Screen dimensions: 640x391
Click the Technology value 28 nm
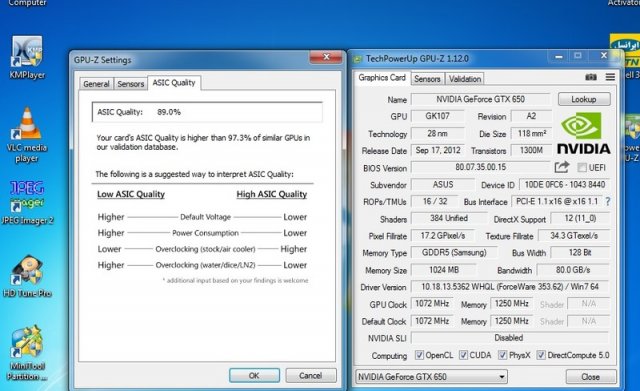[438, 133]
